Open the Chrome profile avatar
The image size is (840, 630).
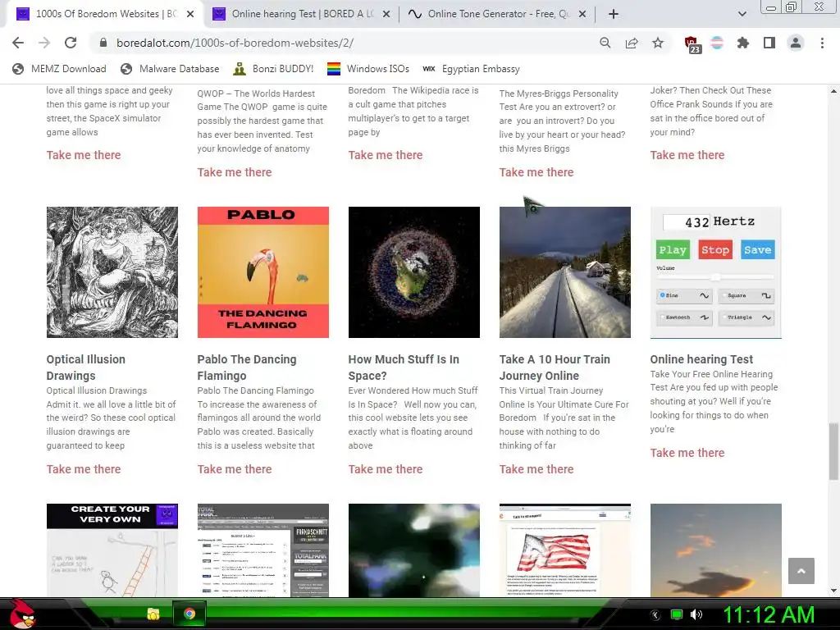(796, 43)
